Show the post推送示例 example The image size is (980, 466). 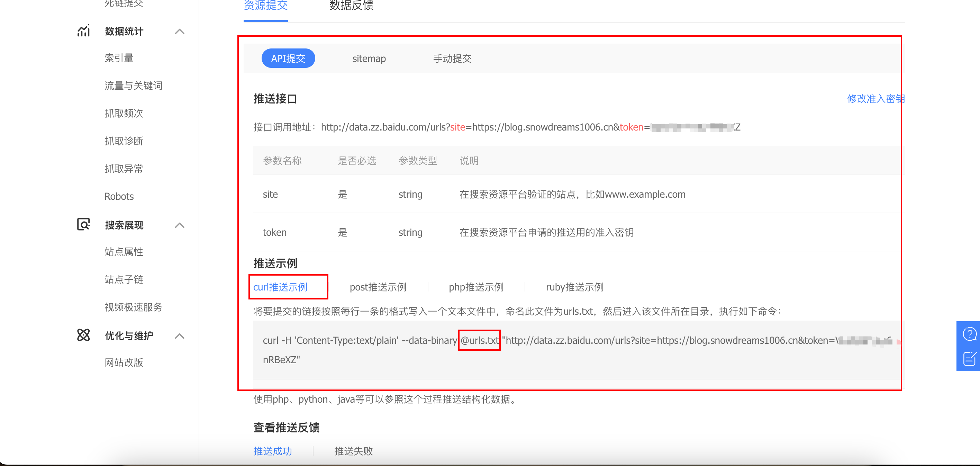coord(378,287)
